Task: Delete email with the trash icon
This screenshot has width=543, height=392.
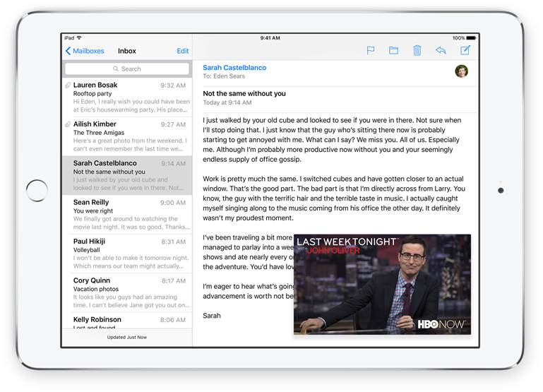Action: (417, 51)
